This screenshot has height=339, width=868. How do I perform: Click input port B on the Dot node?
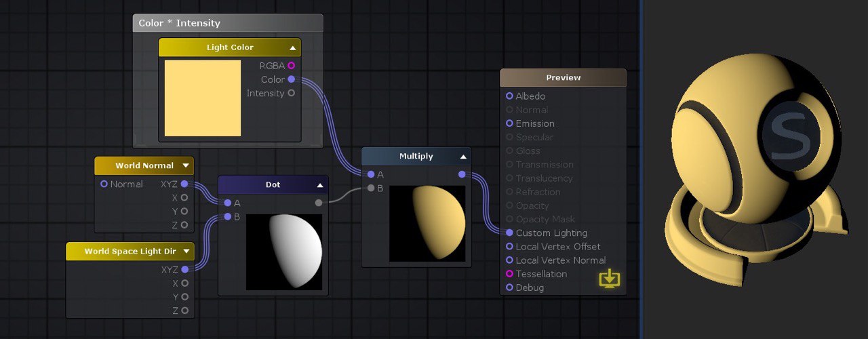pos(227,217)
